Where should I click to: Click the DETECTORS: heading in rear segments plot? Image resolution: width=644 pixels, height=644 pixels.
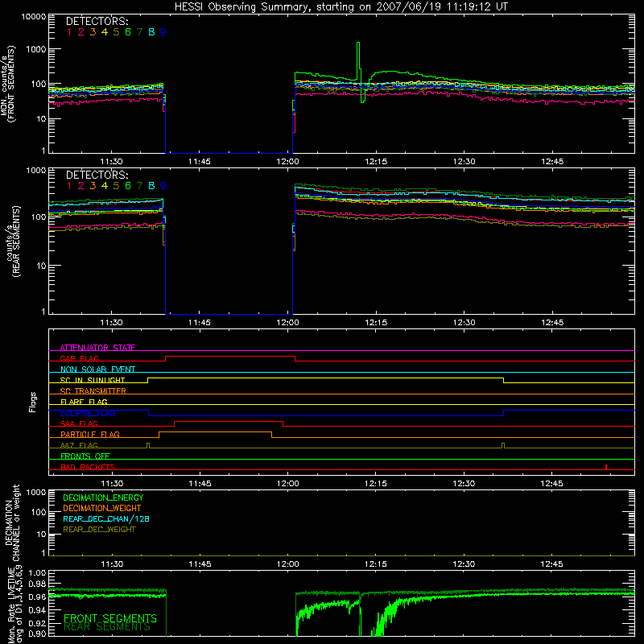pyautogui.click(x=97, y=175)
